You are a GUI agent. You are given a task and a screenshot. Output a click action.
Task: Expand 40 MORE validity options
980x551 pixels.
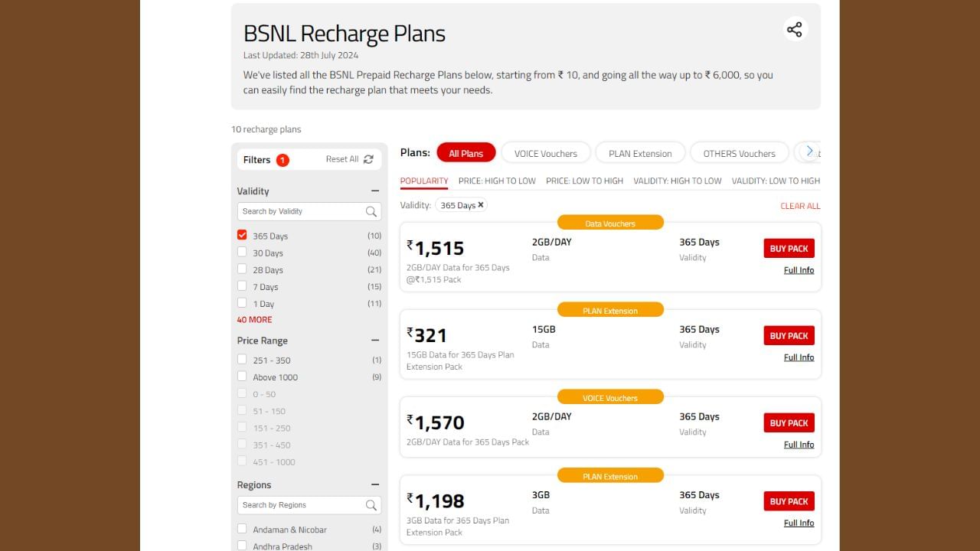tap(254, 320)
